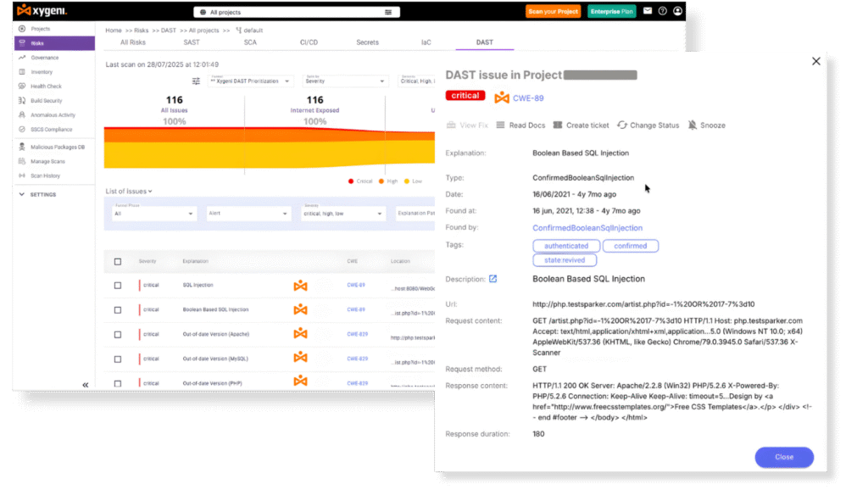Open the Secrets tab

[368, 42]
